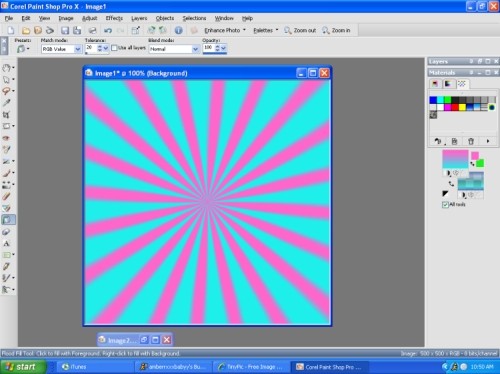
Task: Open the Tolerance slider dropdown arrow
Action: pyautogui.click(x=106, y=48)
